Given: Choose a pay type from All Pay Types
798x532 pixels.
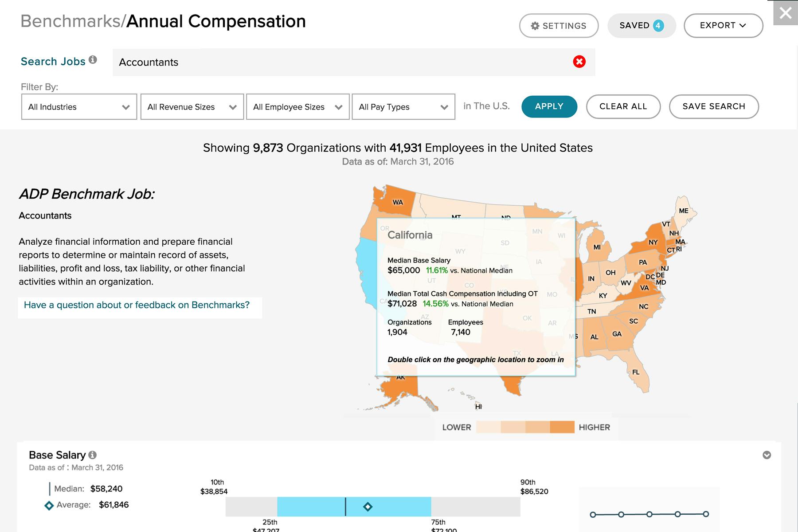Looking at the screenshot, I should click(403, 107).
